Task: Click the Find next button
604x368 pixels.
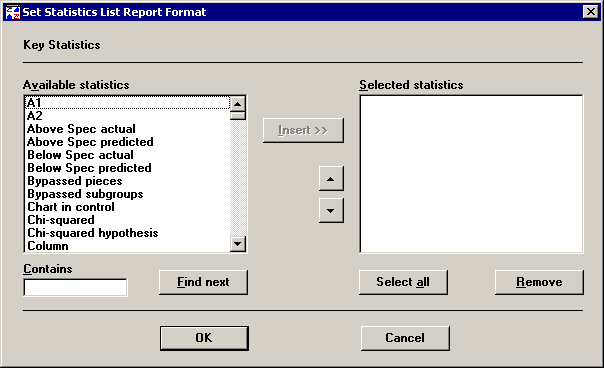Action: tap(203, 282)
